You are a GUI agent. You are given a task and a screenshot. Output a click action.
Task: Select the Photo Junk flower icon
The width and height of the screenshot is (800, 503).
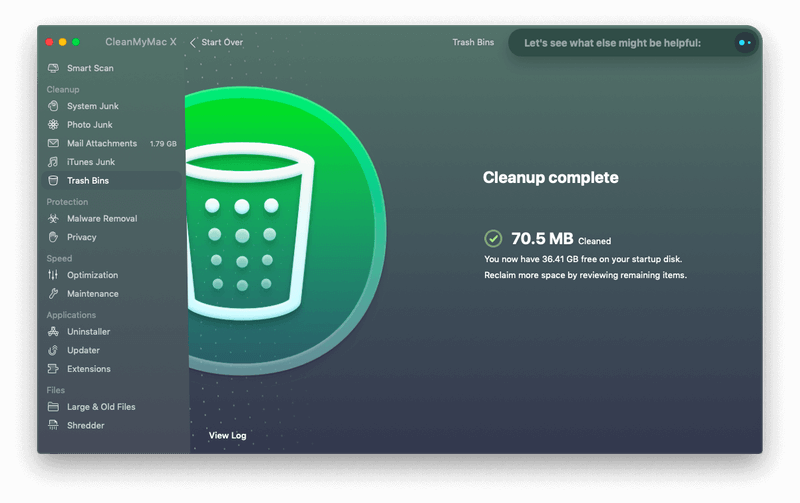[53, 124]
